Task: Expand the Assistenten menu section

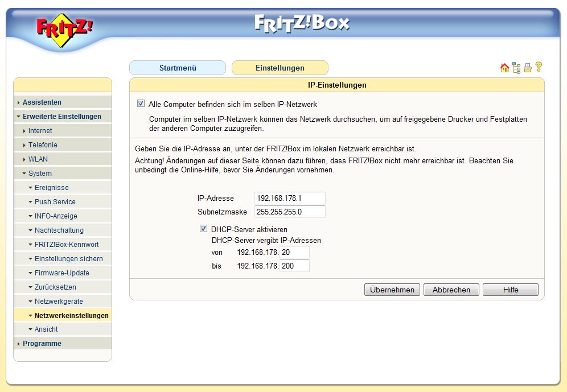Action: pos(42,102)
